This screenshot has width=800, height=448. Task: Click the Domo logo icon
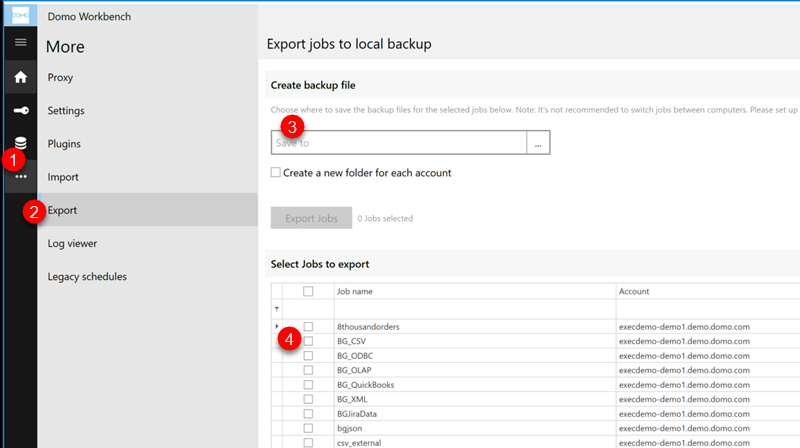(x=20, y=15)
